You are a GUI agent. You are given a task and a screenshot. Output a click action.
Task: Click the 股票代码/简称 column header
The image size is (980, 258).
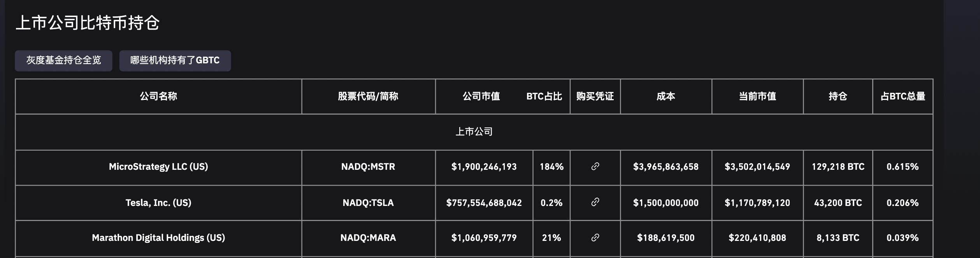pyautogui.click(x=368, y=96)
